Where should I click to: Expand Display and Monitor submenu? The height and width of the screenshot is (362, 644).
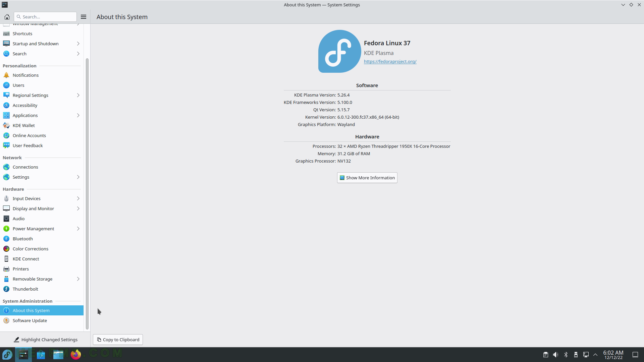(x=78, y=208)
